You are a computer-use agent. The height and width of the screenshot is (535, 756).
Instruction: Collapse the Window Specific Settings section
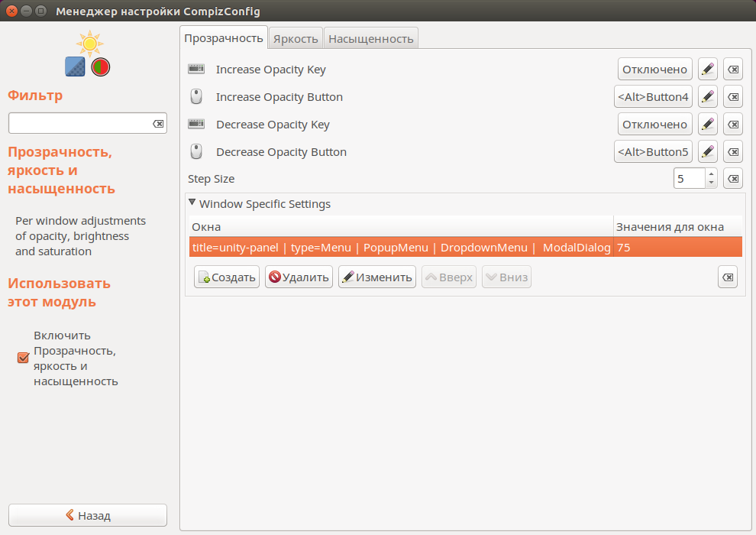point(192,203)
